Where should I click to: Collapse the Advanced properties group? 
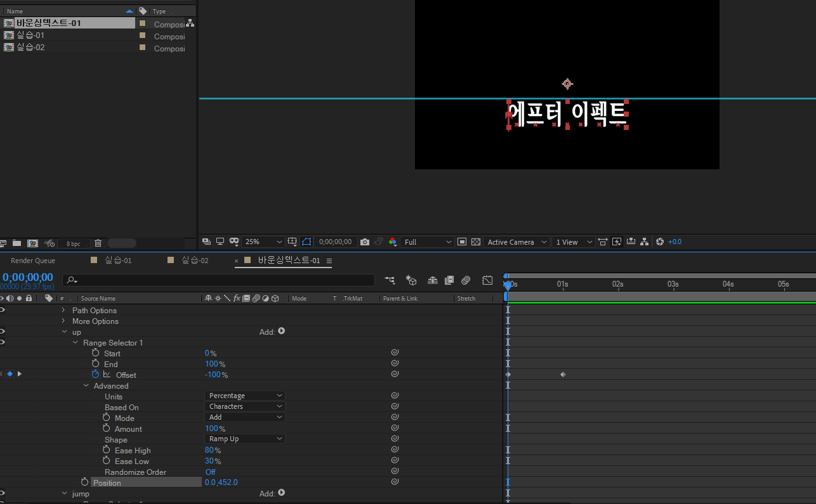click(86, 386)
